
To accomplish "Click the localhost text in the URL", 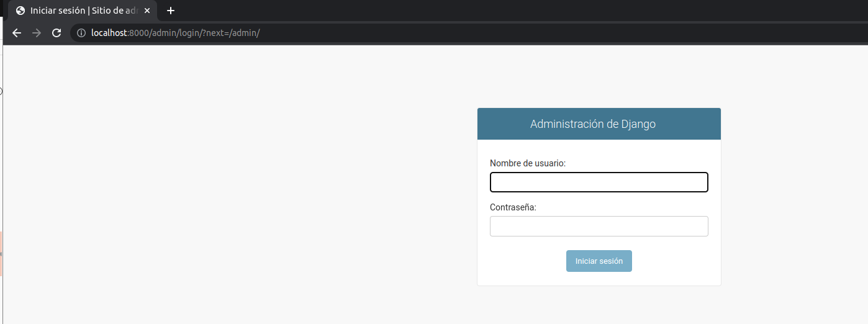I will (x=109, y=33).
